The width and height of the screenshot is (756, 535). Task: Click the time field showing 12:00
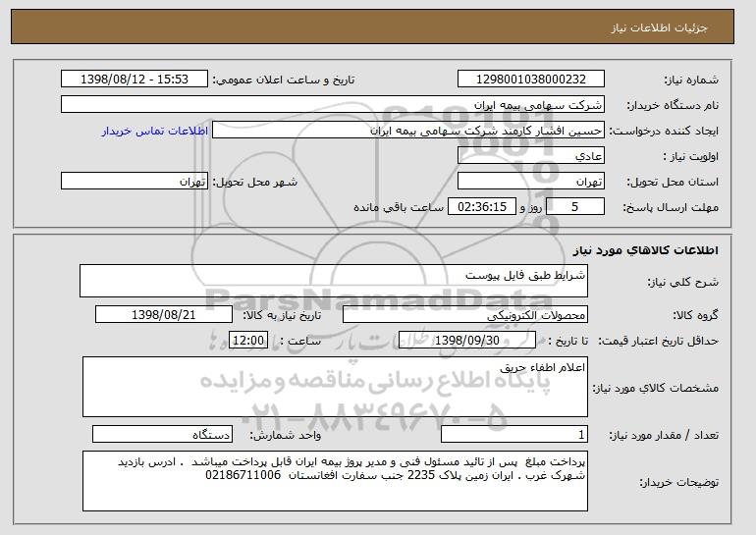coord(247,341)
